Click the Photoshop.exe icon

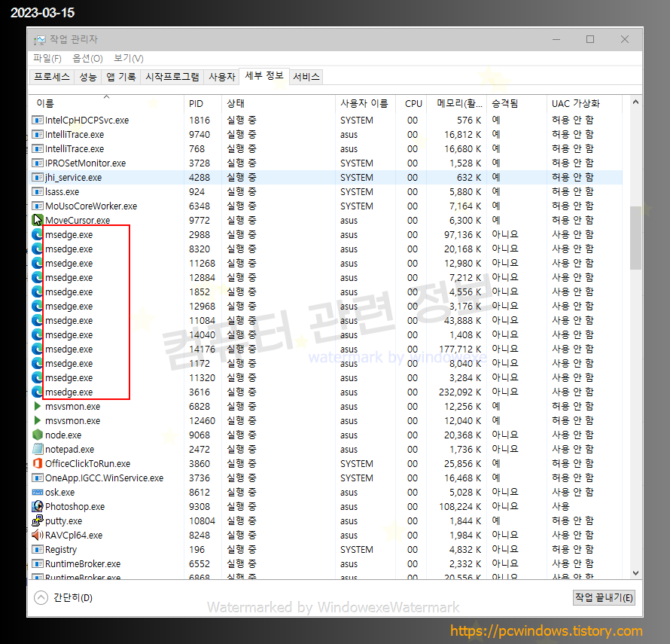point(38,507)
